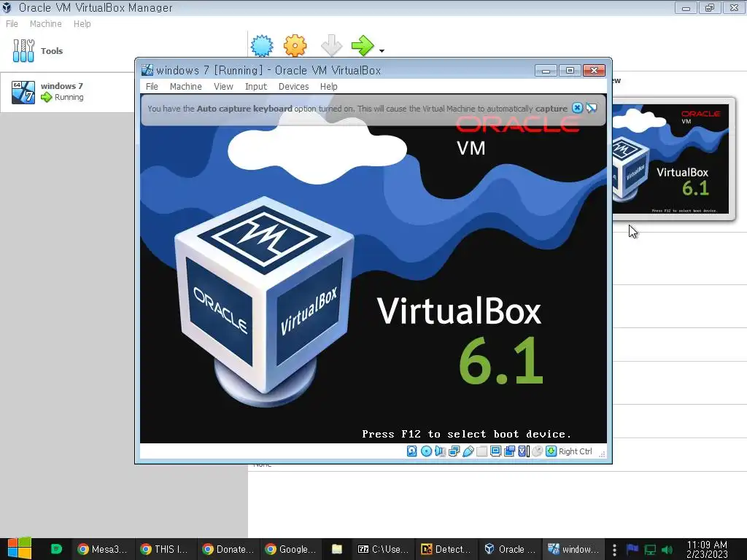
Task: Open Help menu in VirtualBox Manager
Action: pyautogui.click(x=82, y=24)
